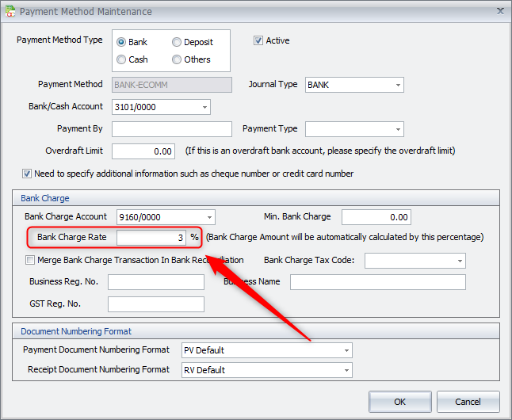The image size is (512, 420).
Task: Open Payment Document Numbering Format dropdown
Action: coord(346,350)
